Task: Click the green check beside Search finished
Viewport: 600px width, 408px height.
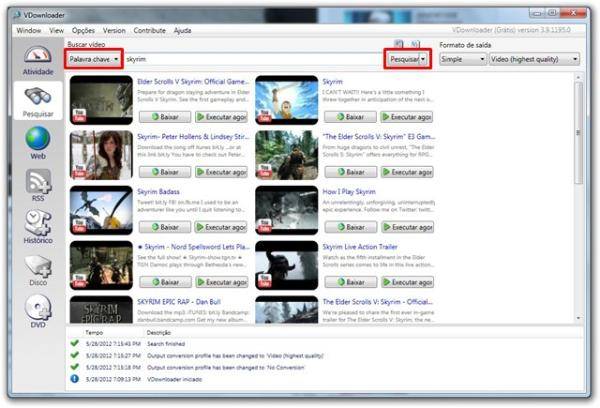Action: click(x=75, y=343)
